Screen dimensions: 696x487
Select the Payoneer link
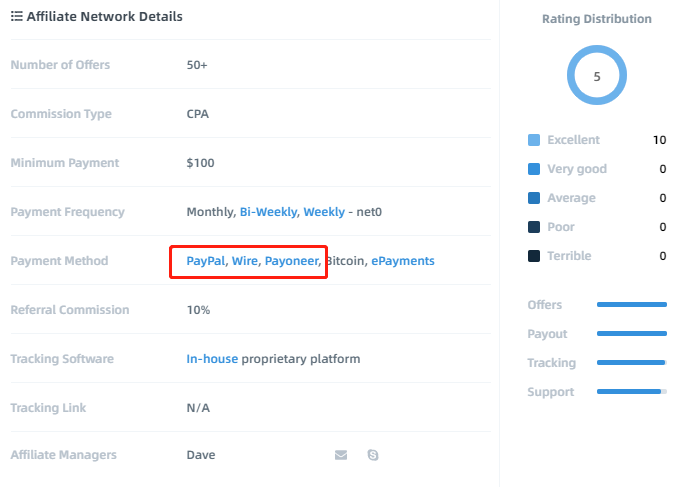click(292, 261)
